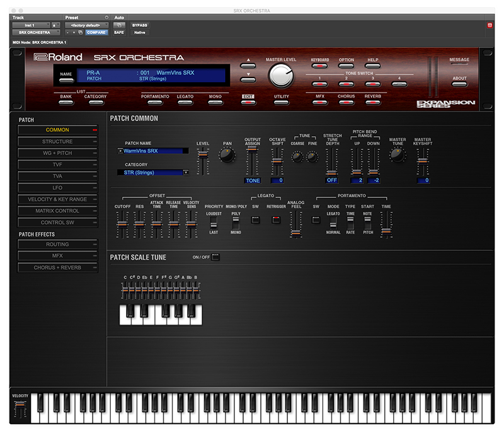
Task: Toggle Tone Switch 3
Action: pos(373,84)
